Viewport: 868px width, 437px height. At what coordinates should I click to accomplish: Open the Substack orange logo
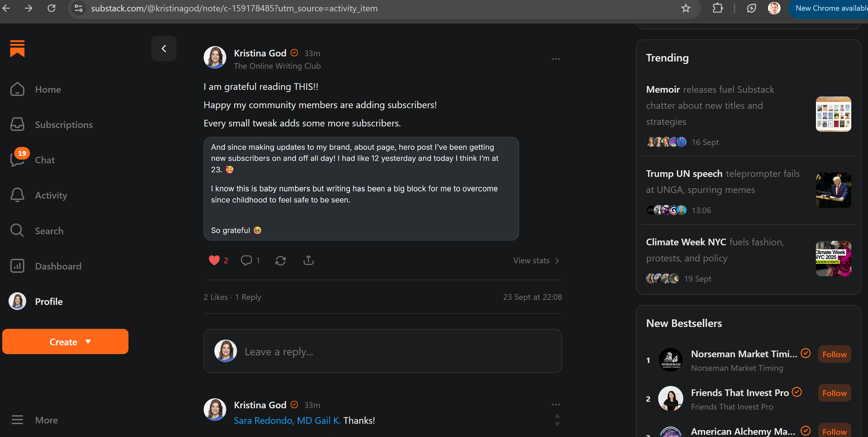(x=17, y=49)
